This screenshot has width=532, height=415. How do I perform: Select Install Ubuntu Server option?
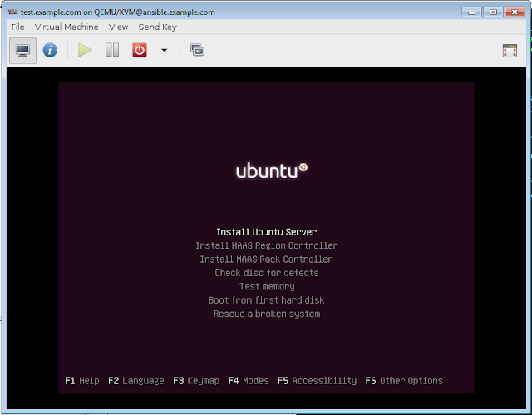point(266,232)
